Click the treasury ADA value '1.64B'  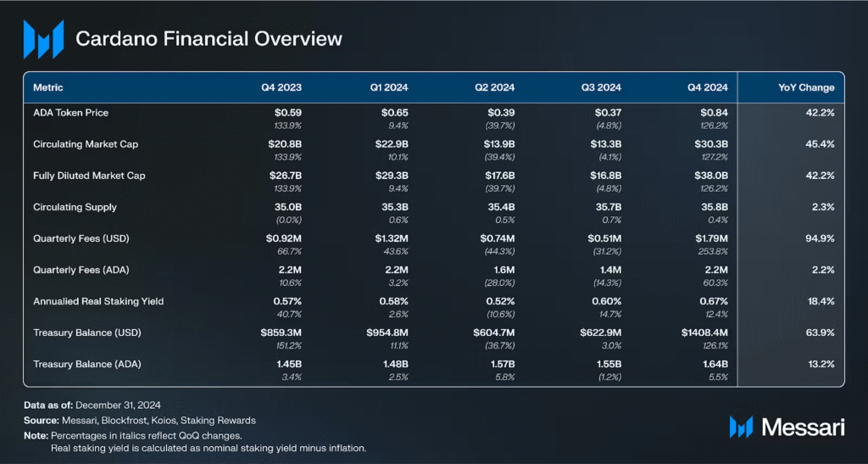coord(715,365)
